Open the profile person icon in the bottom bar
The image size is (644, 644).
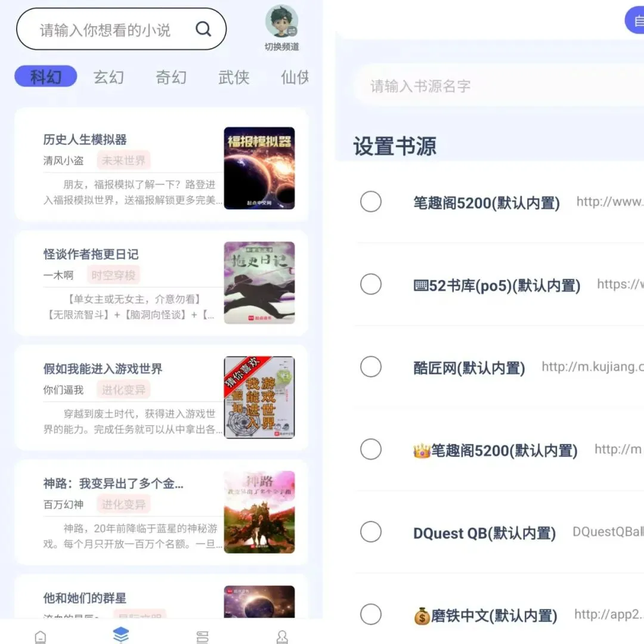(282, 637)
